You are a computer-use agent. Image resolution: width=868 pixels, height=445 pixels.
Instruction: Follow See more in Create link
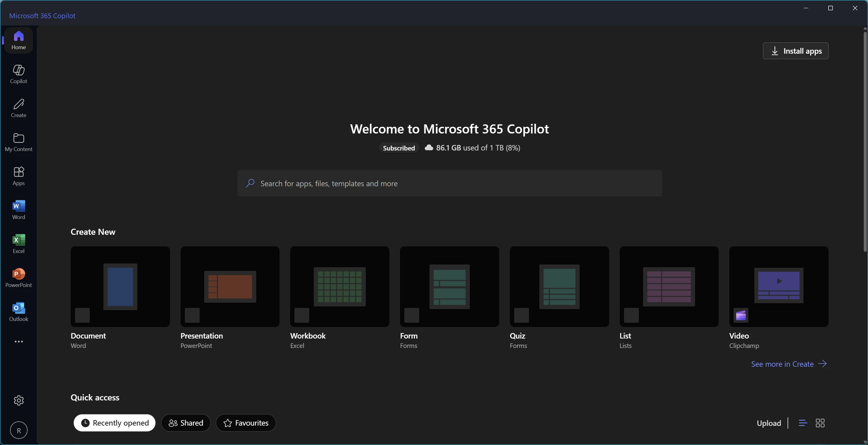point(788,364)
